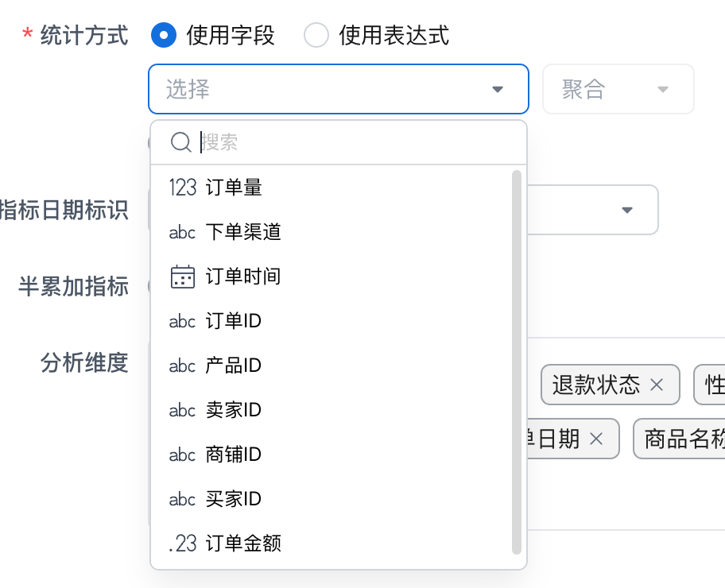Click the calendar icon beside 订单时间

pyautogui.click(x=182, y=277)
